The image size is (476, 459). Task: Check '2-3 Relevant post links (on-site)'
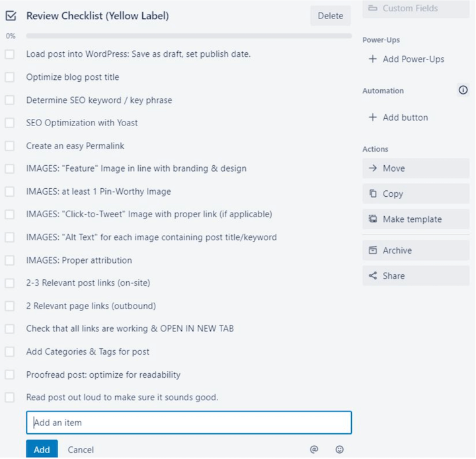pyautogui.click(x=10, y=283)
